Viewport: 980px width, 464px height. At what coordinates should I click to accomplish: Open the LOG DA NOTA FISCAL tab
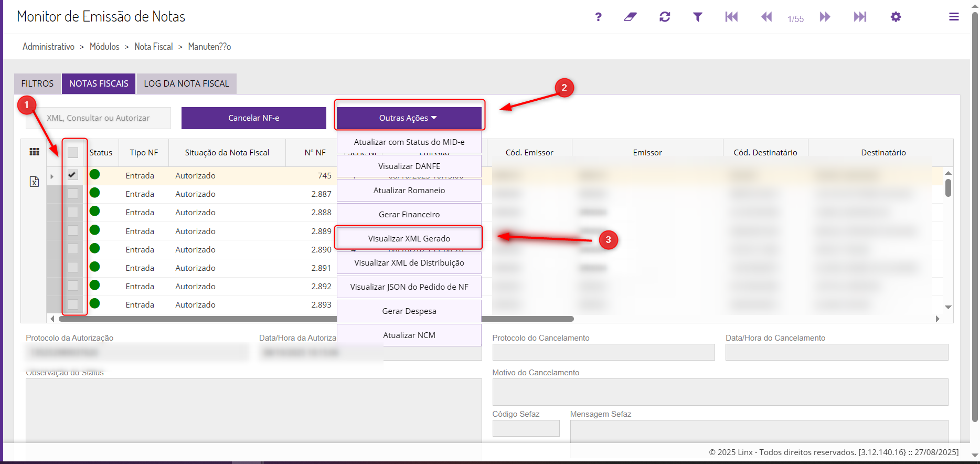pos(187,83)
